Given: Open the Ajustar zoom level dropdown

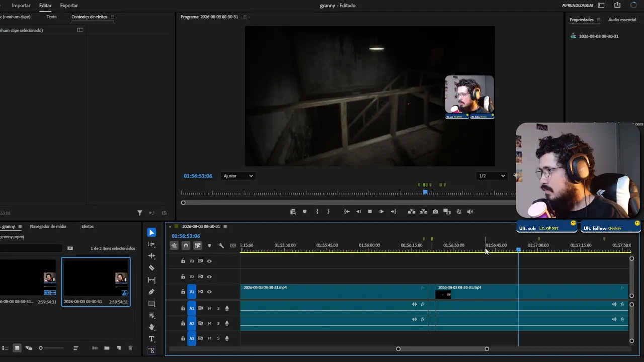Looking at the screenshot, I should tap(237, 176).
